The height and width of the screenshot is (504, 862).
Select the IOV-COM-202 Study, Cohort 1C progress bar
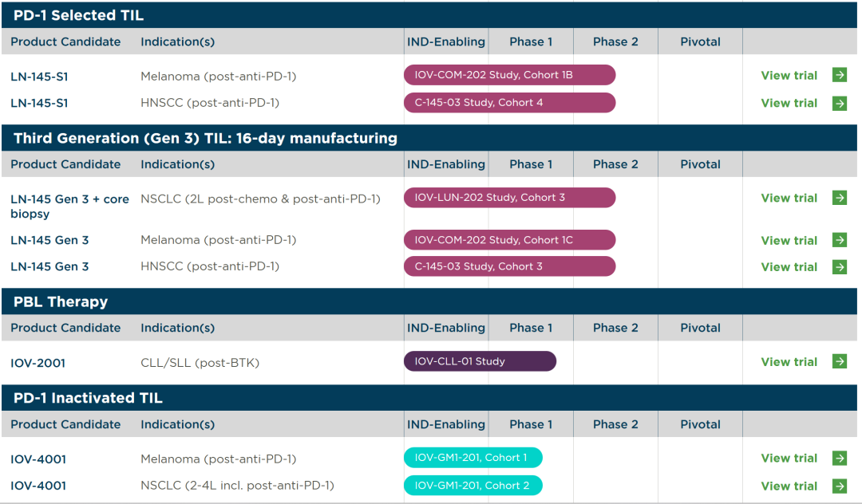[x=509, y=240]
